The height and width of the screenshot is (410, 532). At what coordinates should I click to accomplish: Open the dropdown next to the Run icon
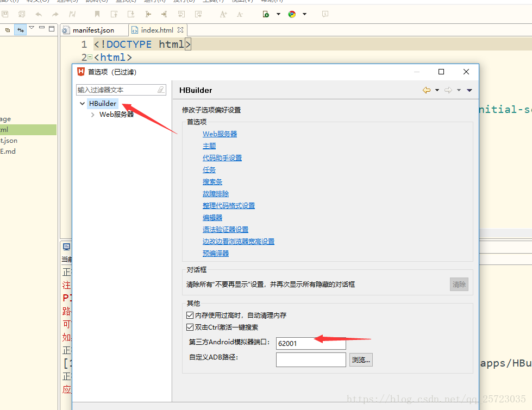click(279, 14)
